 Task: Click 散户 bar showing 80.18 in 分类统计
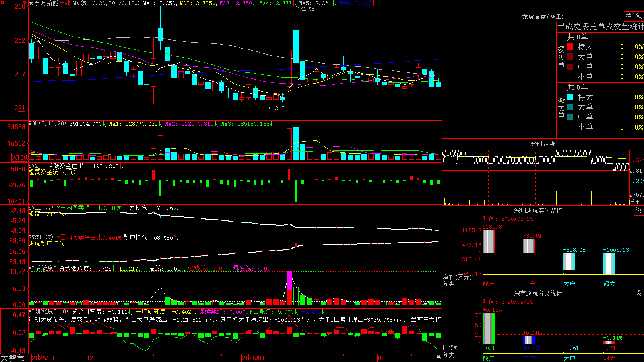point(488,328)
